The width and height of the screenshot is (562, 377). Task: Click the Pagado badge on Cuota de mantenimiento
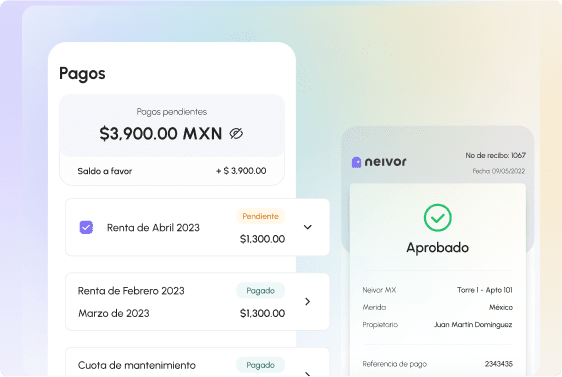point(261,365)
